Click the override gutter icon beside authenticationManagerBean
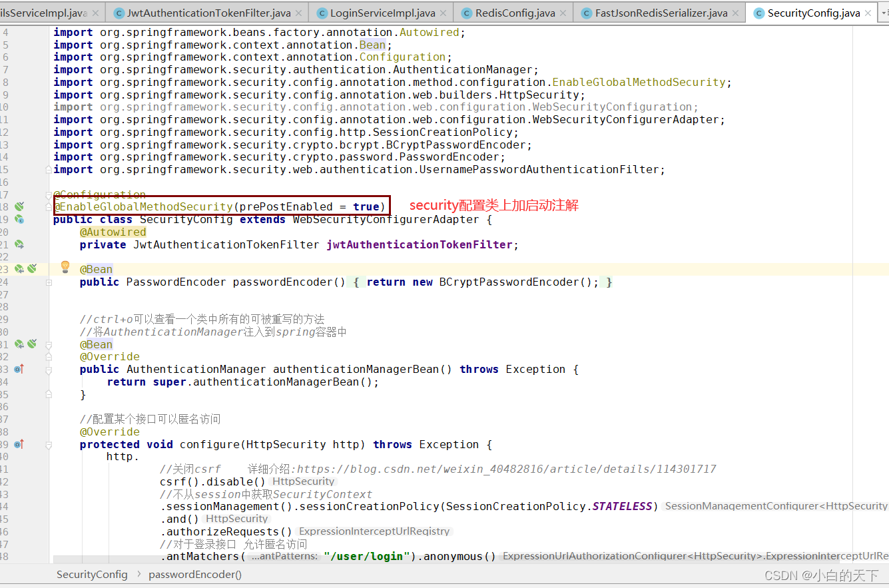This screenshot has height=588, width=889. tap(19, 369)
